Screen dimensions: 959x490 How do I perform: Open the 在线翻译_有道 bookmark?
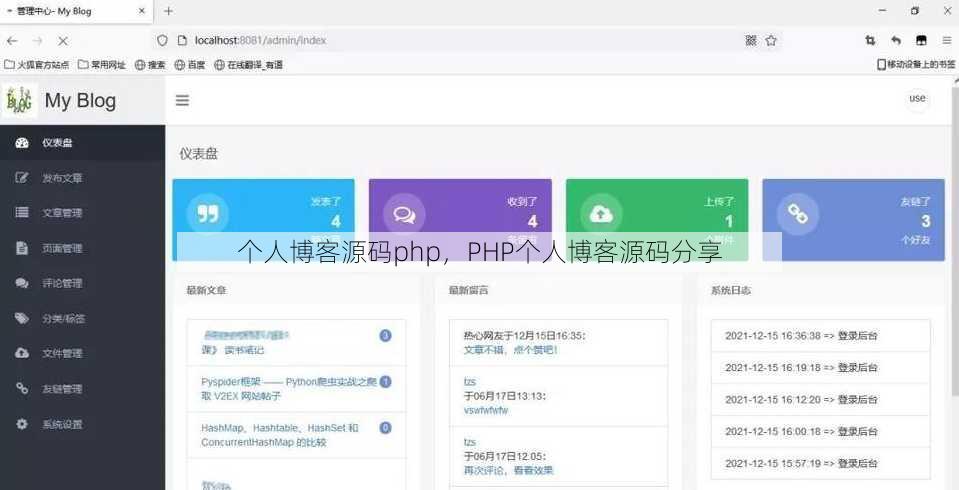point(248,64)
